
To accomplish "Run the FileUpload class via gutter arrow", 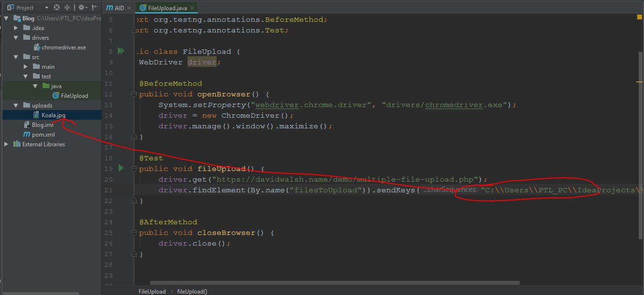I will click(121, 50).
